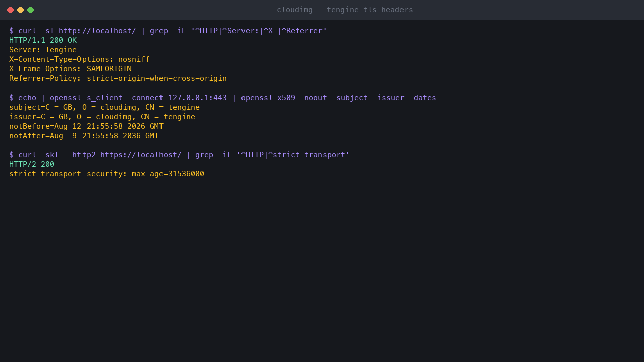Viewport: 644px width, 362px height.
Task: Click 'X-Content-Type-Options: nosniff' line
Action: [x=79, y=59]
